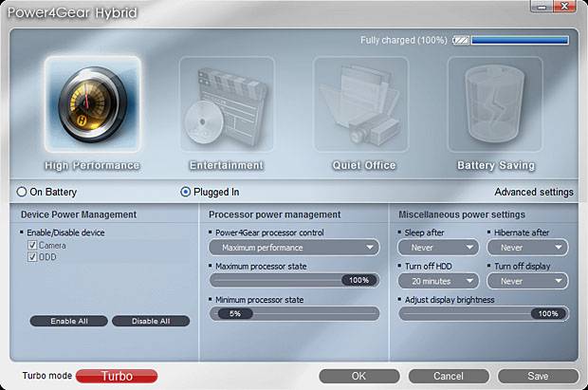Select the Quiet Office projector icon
588x390 pixels.
click(360, 104)
